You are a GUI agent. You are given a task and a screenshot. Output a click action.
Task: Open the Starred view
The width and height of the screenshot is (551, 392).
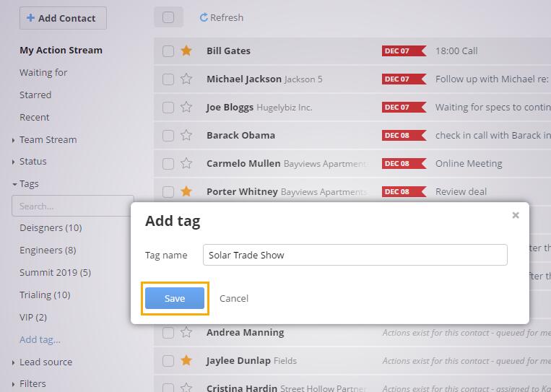tap(35, 95)
